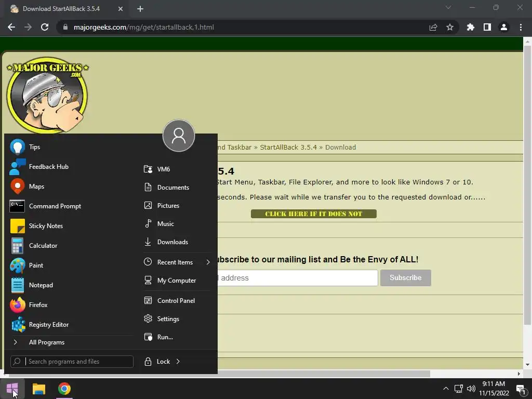Click the horizontal page scrollbar

tap(219, 374)
